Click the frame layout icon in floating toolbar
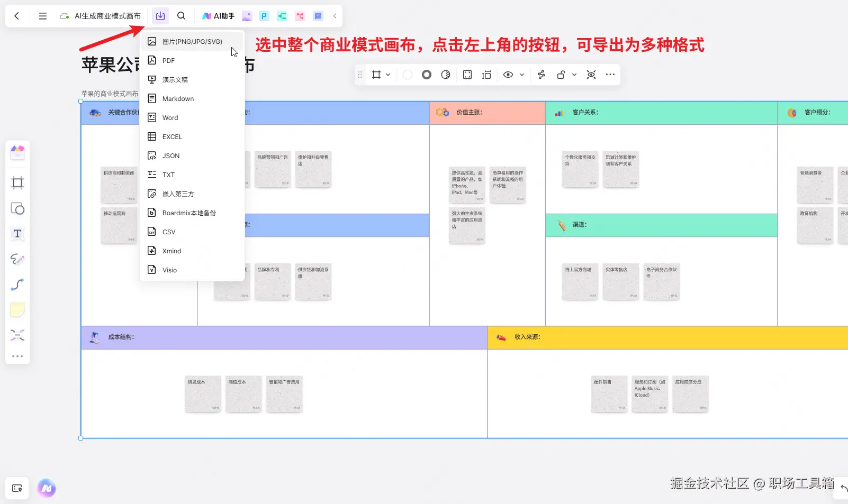 tap(486, 75)
